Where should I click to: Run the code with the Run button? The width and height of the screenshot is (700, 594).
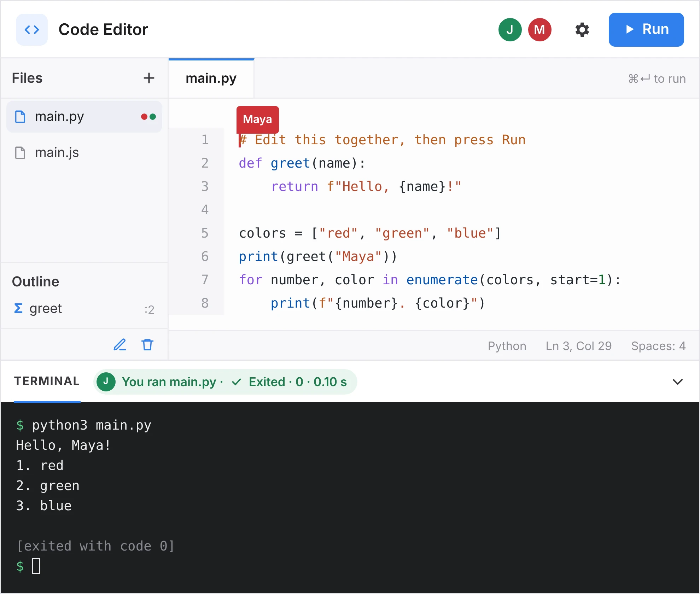tap(646, 30)
